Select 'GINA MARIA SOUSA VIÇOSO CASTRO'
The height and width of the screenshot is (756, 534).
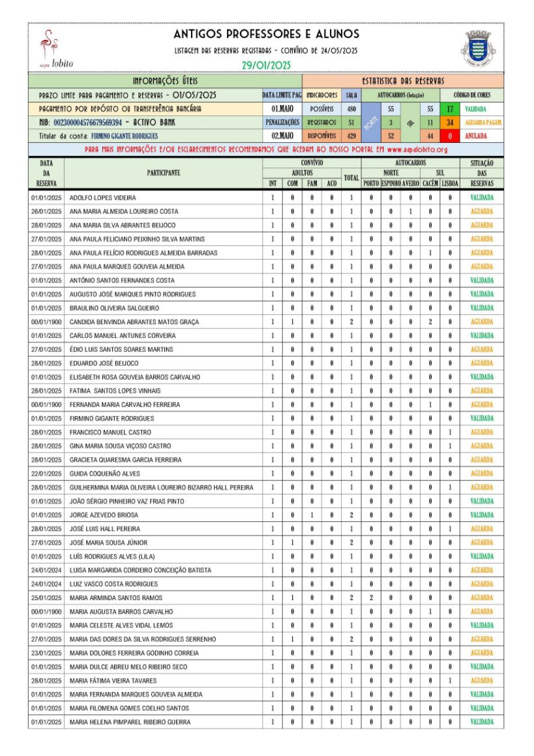tap(120, 446)
